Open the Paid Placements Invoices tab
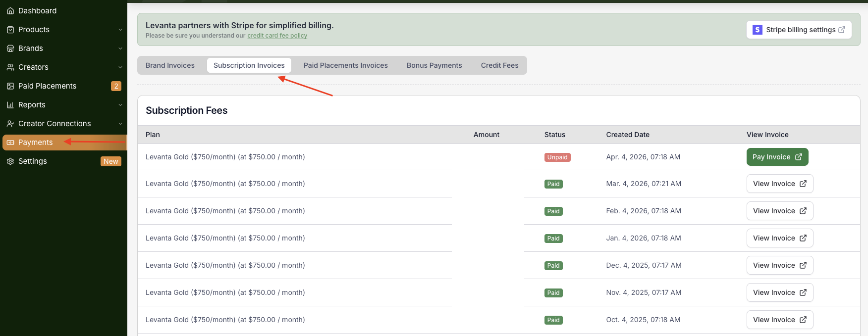868x336 pixels. point(345,65)
